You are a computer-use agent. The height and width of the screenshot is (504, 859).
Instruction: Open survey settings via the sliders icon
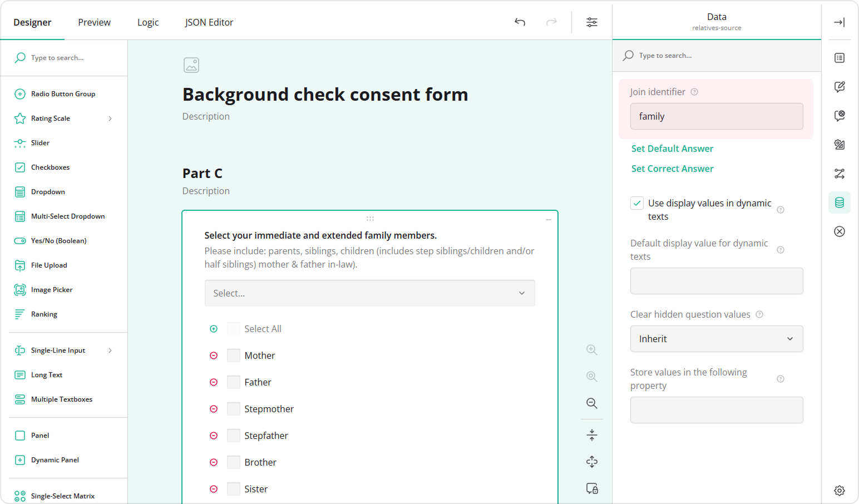[591, 22]
